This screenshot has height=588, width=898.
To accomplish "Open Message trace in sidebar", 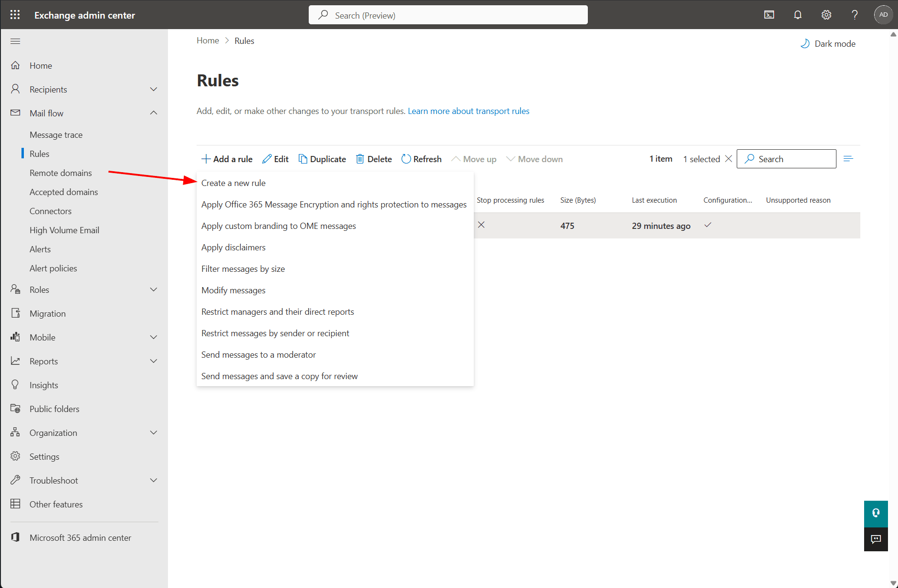I will pos(56,135).
